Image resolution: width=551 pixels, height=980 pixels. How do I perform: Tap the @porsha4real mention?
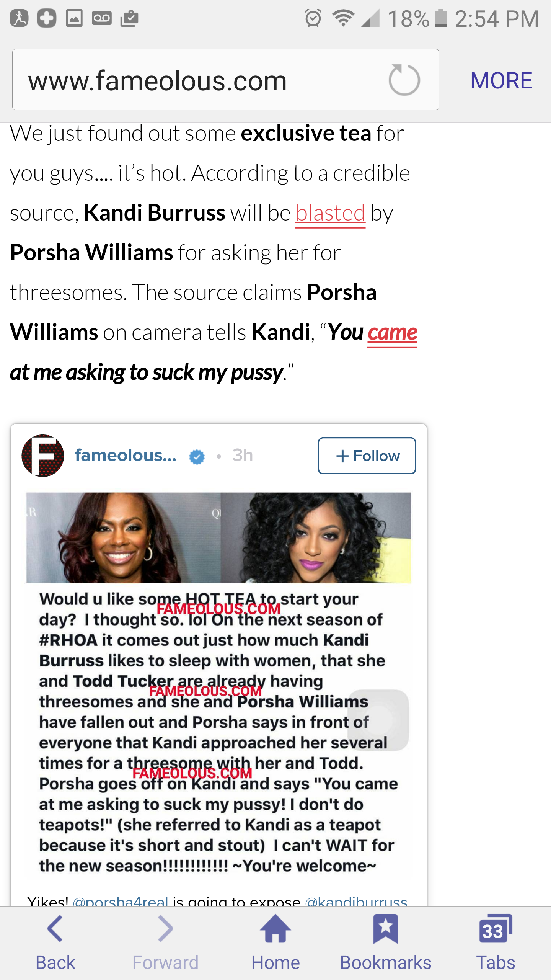[x=121, y=901]
